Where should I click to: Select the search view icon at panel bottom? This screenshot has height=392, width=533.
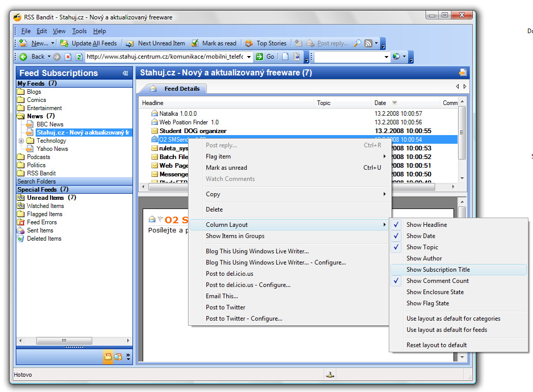pos(118,357)
